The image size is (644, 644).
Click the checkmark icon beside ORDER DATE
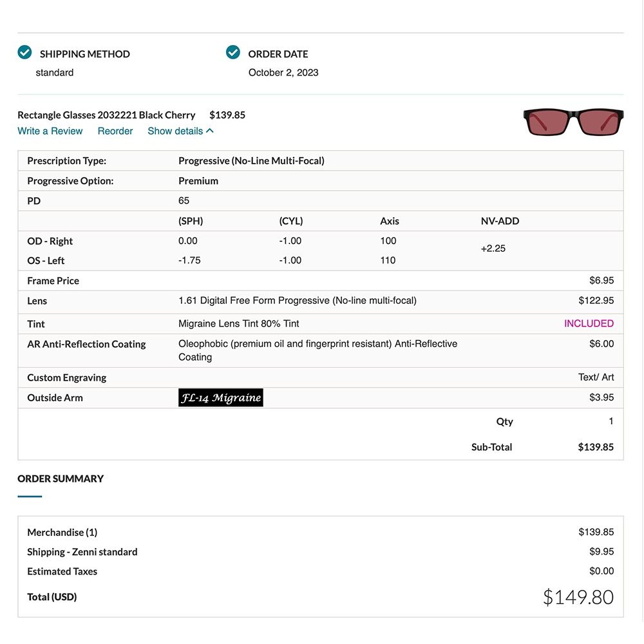[x=232, y=52]
